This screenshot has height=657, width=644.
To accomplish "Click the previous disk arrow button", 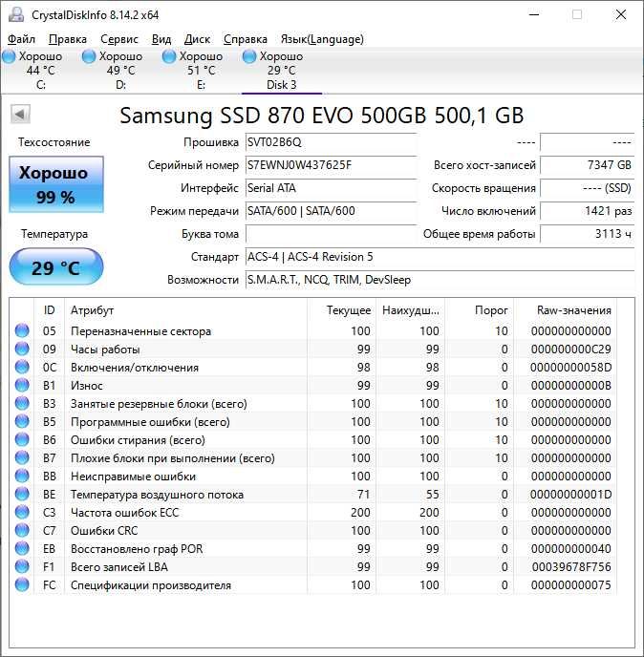I will click(x=20, y=114).
